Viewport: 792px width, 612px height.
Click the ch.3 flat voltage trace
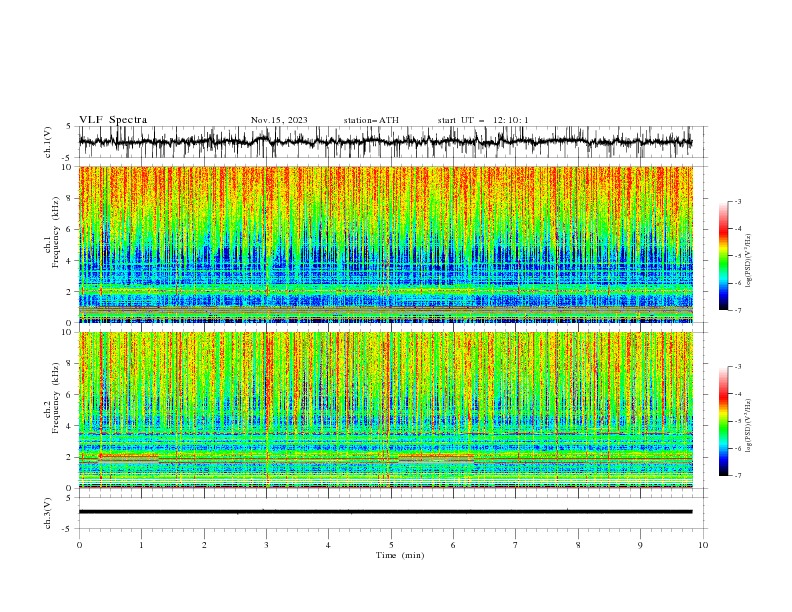[386, 512]
